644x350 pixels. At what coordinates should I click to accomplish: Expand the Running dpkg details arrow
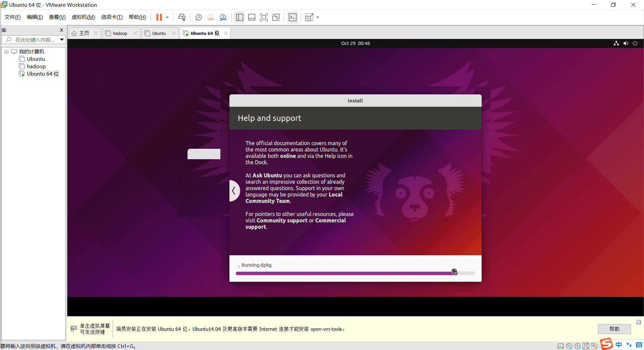(238, 266)
